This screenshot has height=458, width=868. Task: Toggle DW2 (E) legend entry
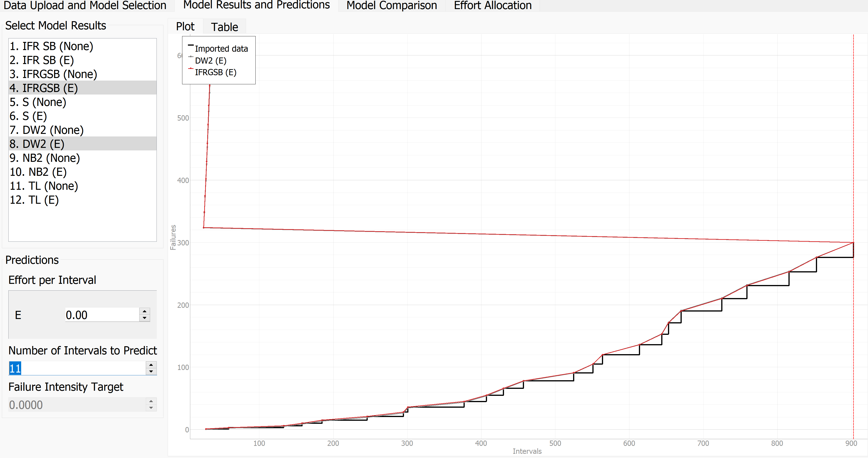point(210,61)
